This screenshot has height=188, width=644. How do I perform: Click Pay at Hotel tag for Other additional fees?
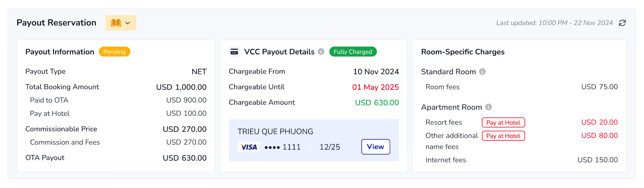pyautogui.click(x=503, y=136)
